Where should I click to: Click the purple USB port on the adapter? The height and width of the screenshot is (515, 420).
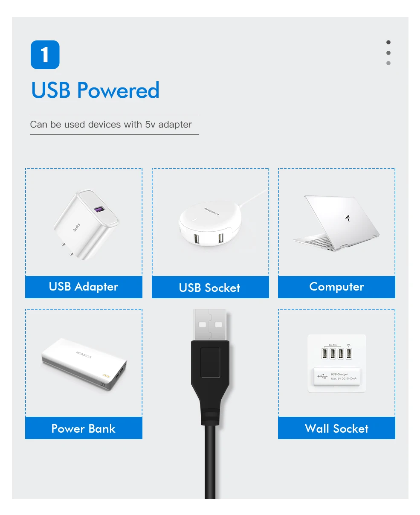point(98,210)
